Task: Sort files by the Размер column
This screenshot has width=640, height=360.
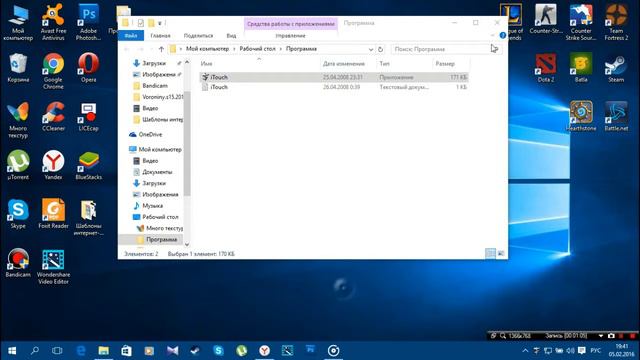Action: [x=451, y=64]
